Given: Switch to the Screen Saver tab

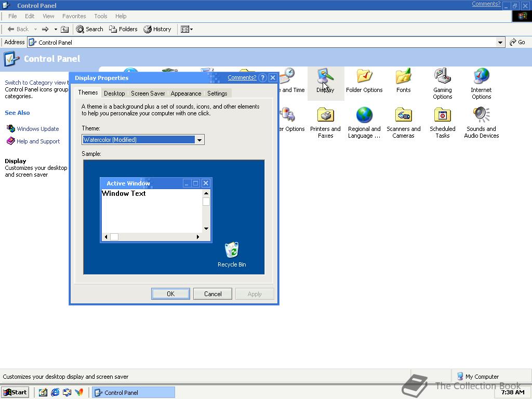Looking at the screenshot, I should click(148, 94).
